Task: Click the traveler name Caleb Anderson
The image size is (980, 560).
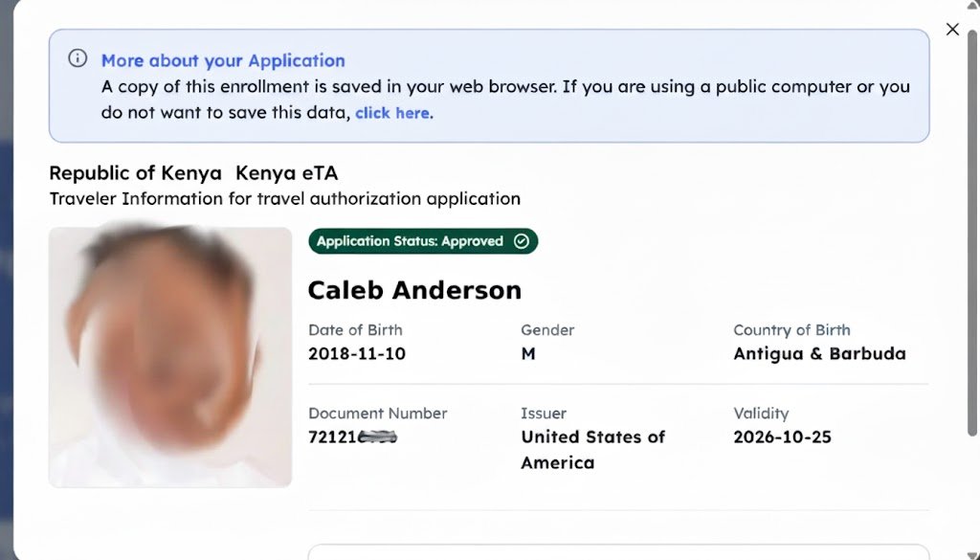Action: [x=414, y=290]
